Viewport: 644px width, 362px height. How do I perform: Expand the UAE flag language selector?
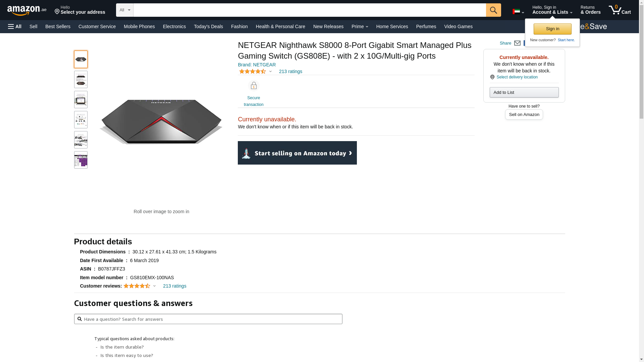[518, 12]
